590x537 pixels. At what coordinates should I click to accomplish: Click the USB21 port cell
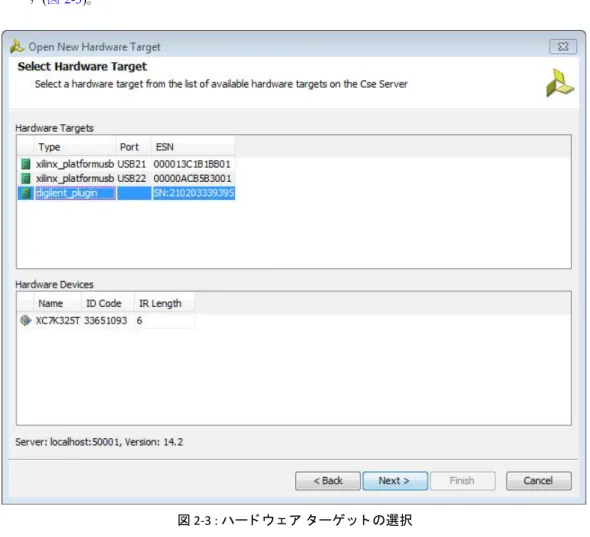tap(132, 165)
